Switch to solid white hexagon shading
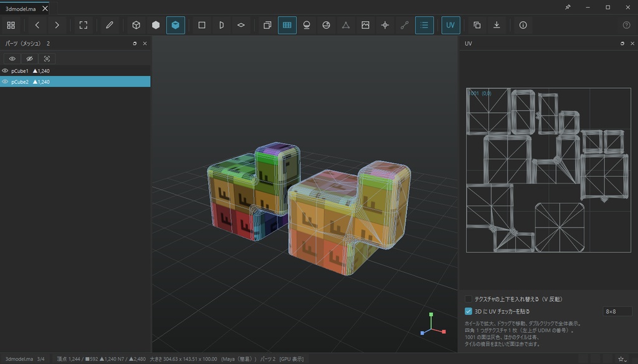The height and width of the screenshot is (364, 638). click(x=156, y=25)
